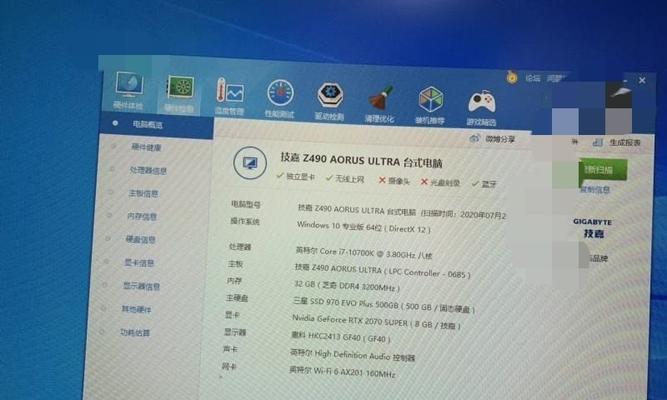Open 功耗估算 in the sidebar
Image resolution: width=667 pixels, height=400 pixels.
click(x=135, y=333)
